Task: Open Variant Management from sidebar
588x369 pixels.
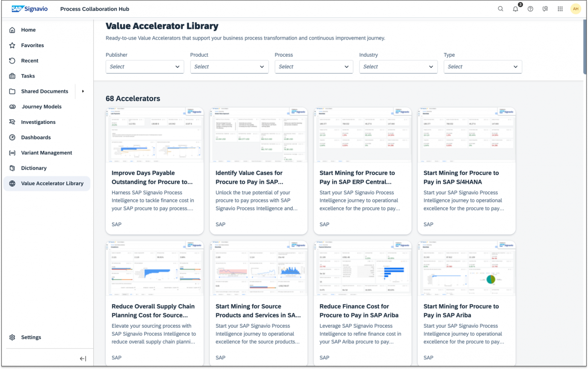Action: (46, 153)
